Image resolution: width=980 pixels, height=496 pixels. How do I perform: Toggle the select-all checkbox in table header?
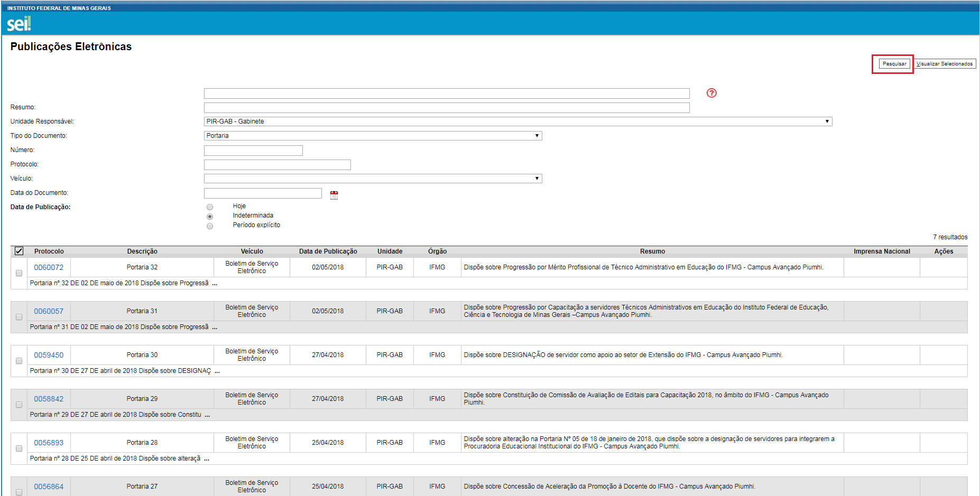click(x=19, y=251)
